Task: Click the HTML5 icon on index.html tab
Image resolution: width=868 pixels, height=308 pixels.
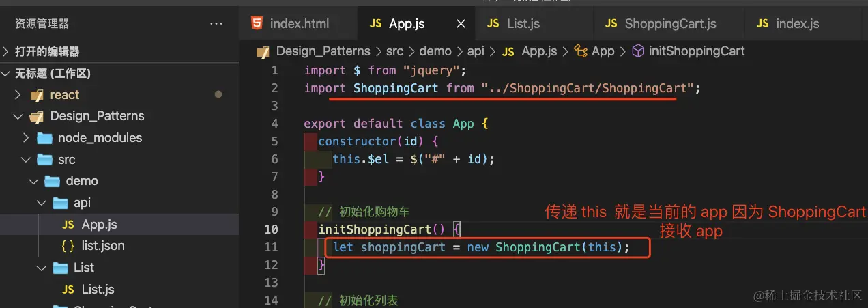Action: (x=257, y=23)
